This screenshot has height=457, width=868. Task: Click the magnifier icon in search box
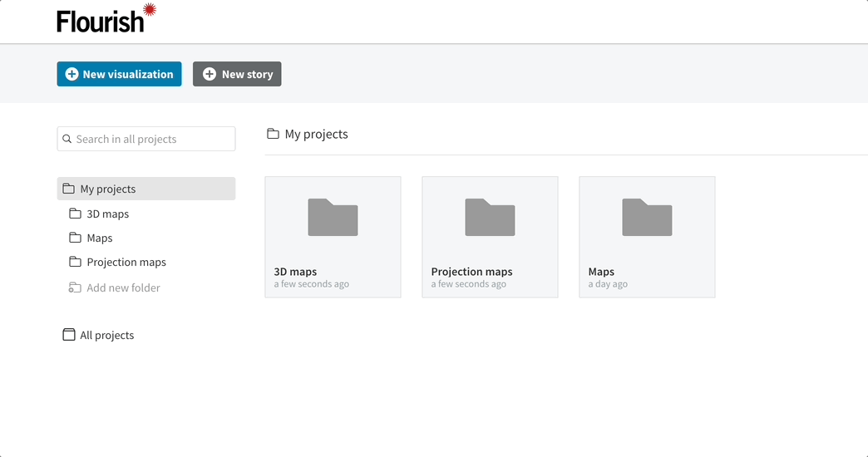67,139
